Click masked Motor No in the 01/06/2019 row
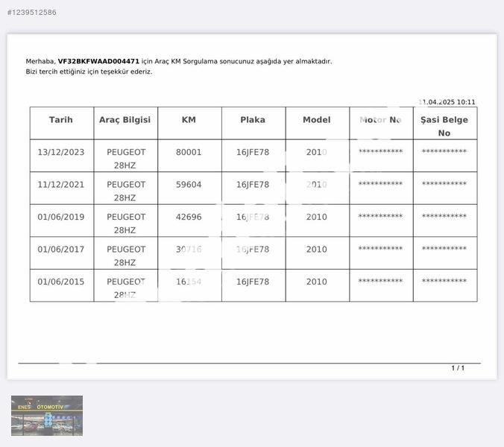 [x=380, y=216]
